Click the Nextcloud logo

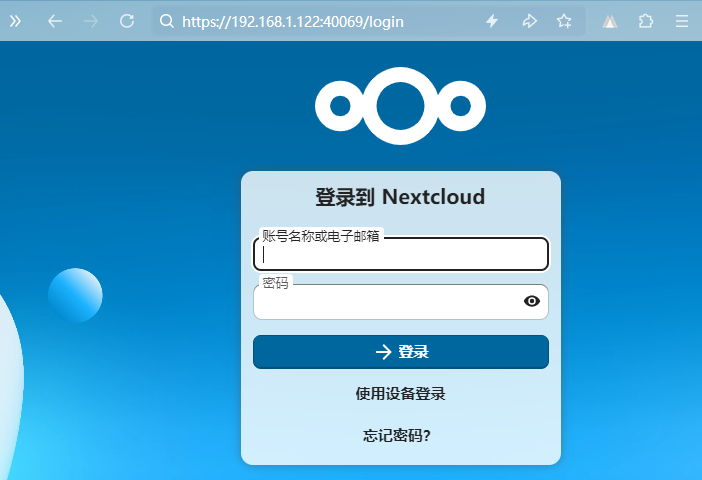click(x=400, y=105)
